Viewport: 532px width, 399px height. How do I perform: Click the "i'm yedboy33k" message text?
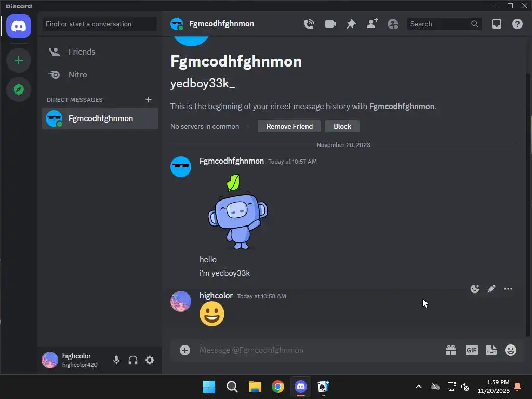[x=224, y=273]
